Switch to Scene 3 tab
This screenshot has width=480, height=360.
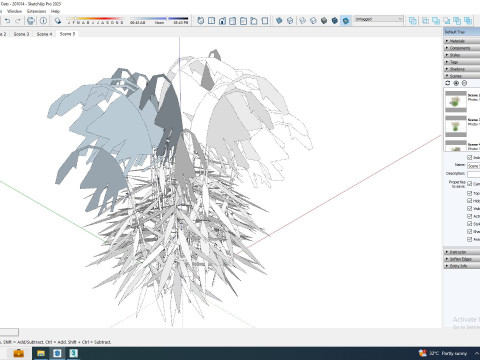tap(21, 34)
